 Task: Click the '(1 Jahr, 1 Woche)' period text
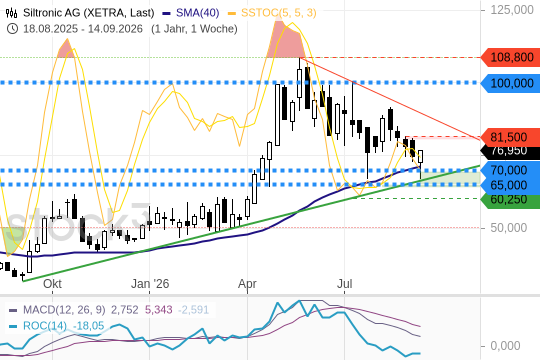pyautogui.click(x=194, y=29)
